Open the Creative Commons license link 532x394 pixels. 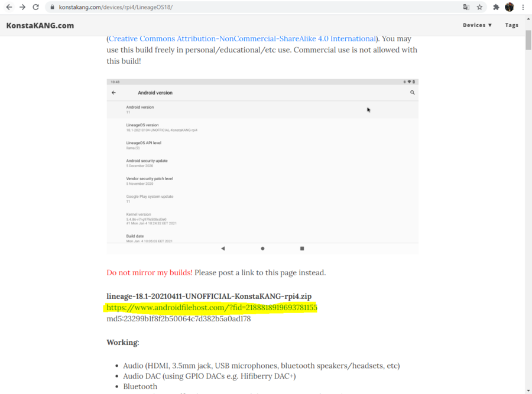[242, 38]
